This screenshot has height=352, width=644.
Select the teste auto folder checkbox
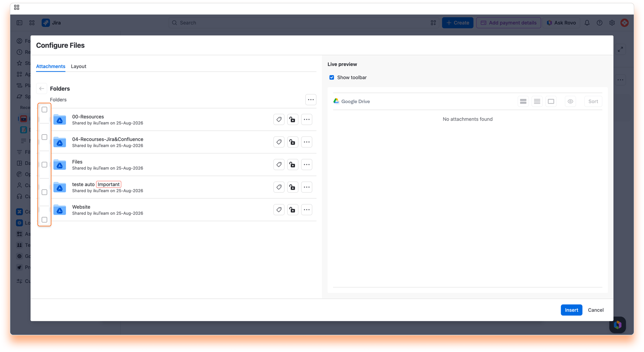tap(44, 192)
